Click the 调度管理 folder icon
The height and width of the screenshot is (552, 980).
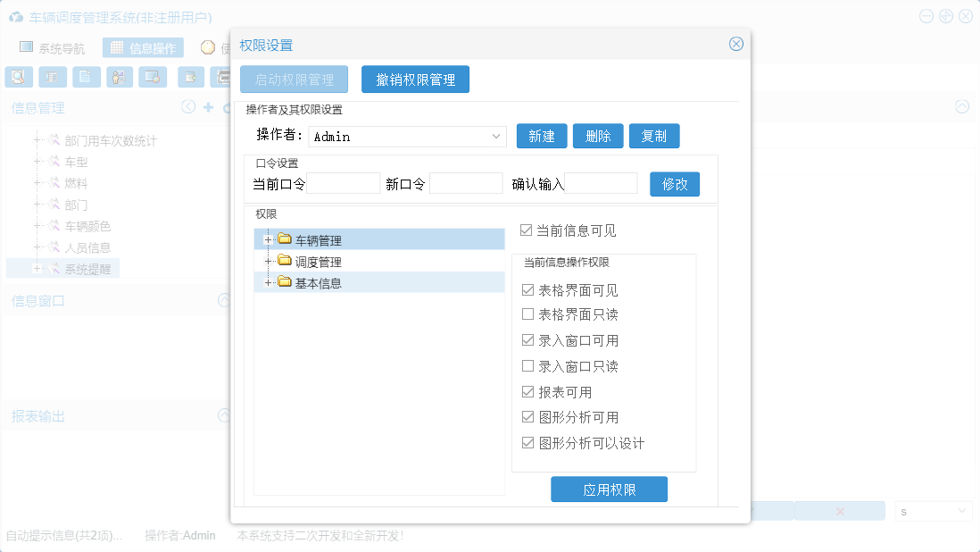[285, 261]
